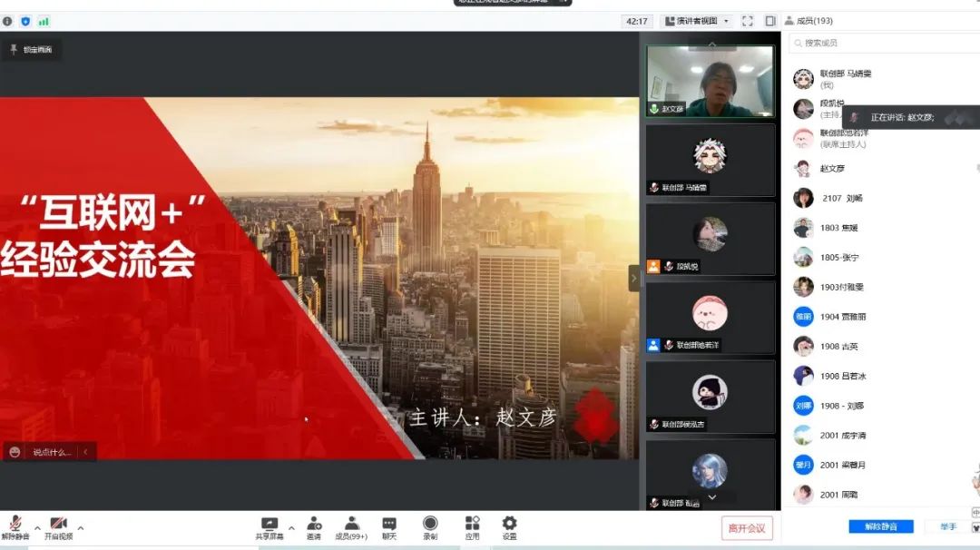The height and width of the screenshot is (550, 980).
Task: Open meeting info icon at top-left
Action: [7, 21]
